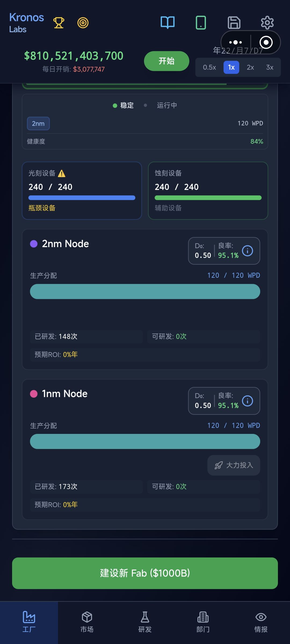Click the 2nm Node production allocation bar
290x644 pixels.
click(145, 292)
